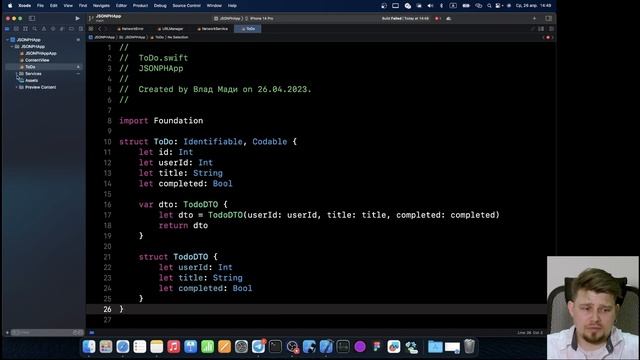Open the Source Control menu
The image size is (640, 360).
187,6
